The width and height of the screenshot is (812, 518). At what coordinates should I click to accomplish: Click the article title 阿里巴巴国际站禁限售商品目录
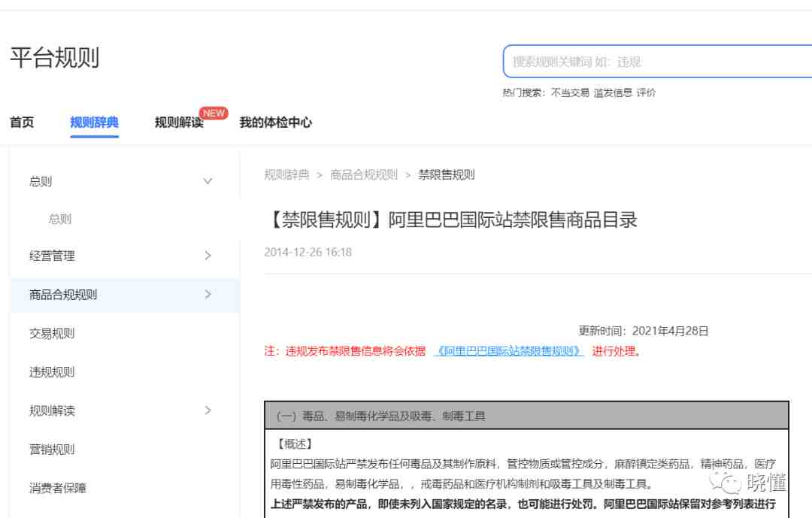450,220
